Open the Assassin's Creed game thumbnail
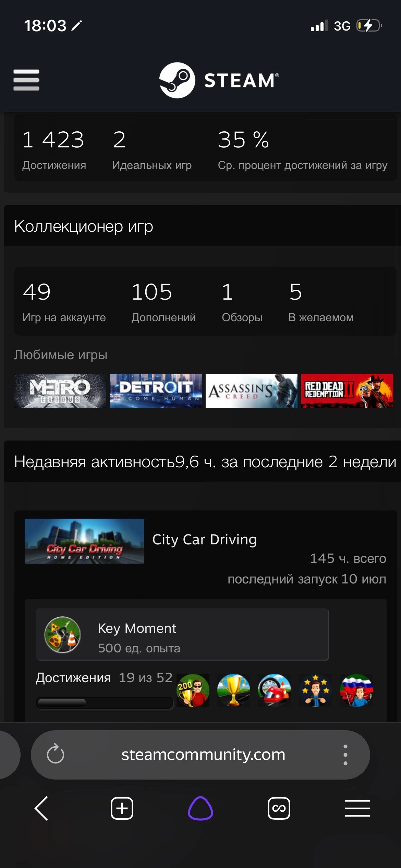 [252, 391]
